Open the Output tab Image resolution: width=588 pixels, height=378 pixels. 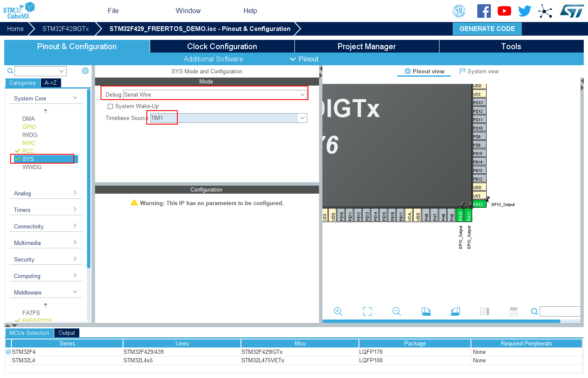pyautogui.click(x=67, y=333)
